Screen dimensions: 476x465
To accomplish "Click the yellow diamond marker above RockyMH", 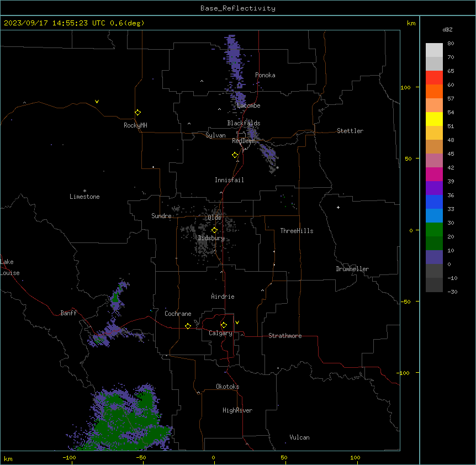I will [137, 113].
